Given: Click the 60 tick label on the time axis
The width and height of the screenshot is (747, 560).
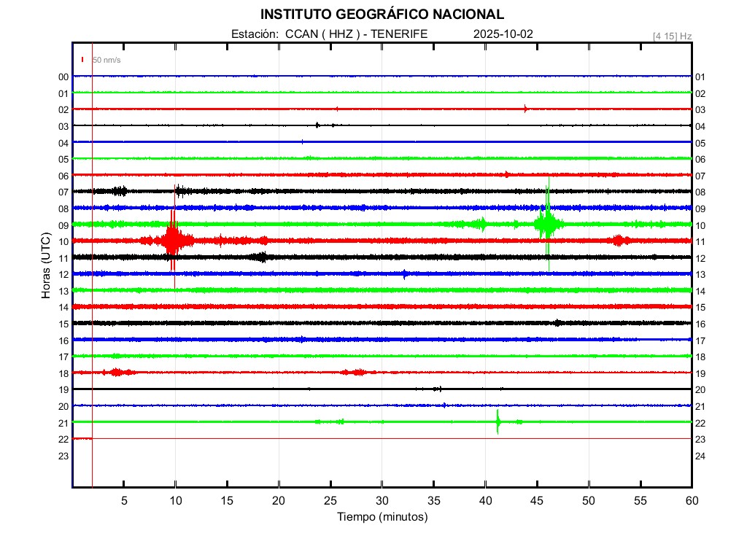Looking at the screenshot, I should (x=691, y=501).
